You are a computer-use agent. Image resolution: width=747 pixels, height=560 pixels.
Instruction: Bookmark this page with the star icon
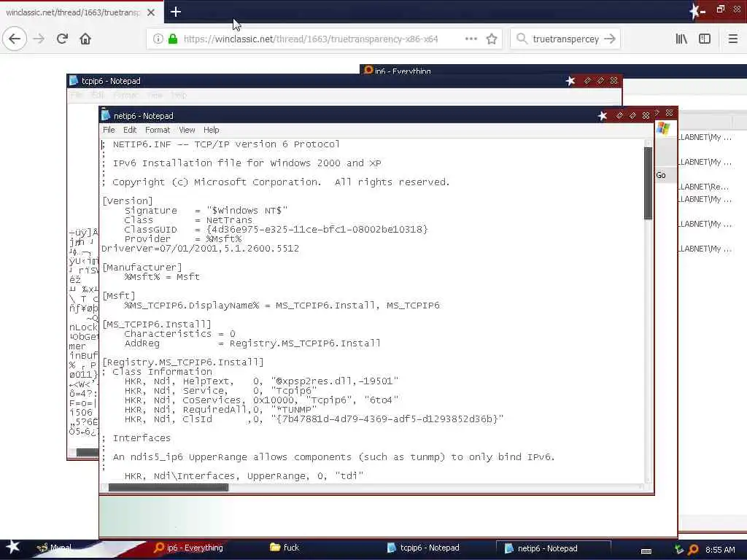tap(492, 39)
